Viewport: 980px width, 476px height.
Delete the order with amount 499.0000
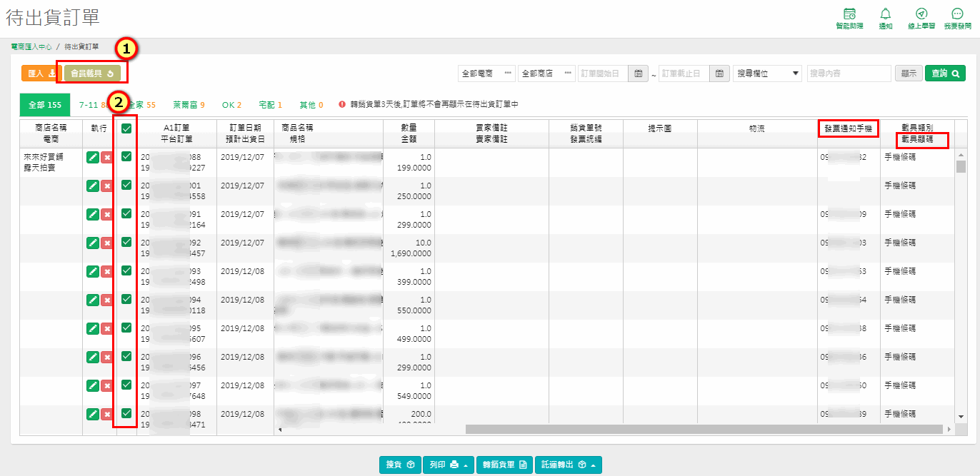click(x=107, y=328)
